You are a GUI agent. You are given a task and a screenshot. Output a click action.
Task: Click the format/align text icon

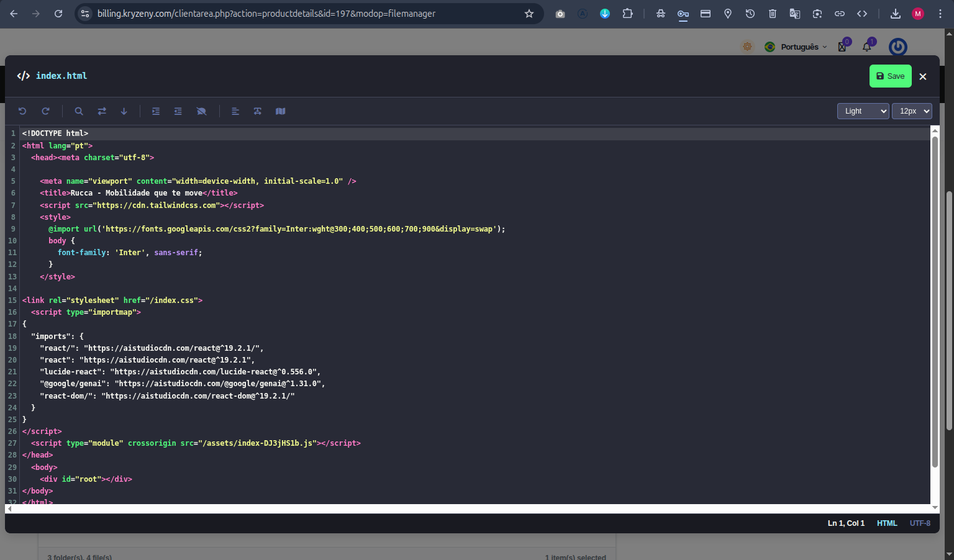(x=235, y=111)
